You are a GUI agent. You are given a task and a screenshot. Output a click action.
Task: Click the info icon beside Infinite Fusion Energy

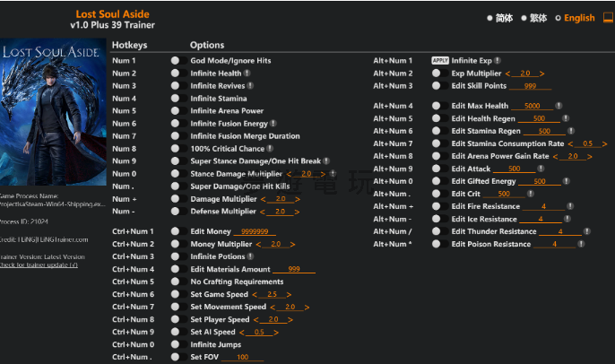point(273,123)
